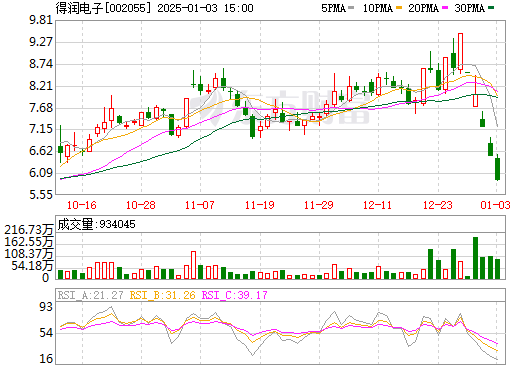Click the 16 RSI axis label

point(46,359)
